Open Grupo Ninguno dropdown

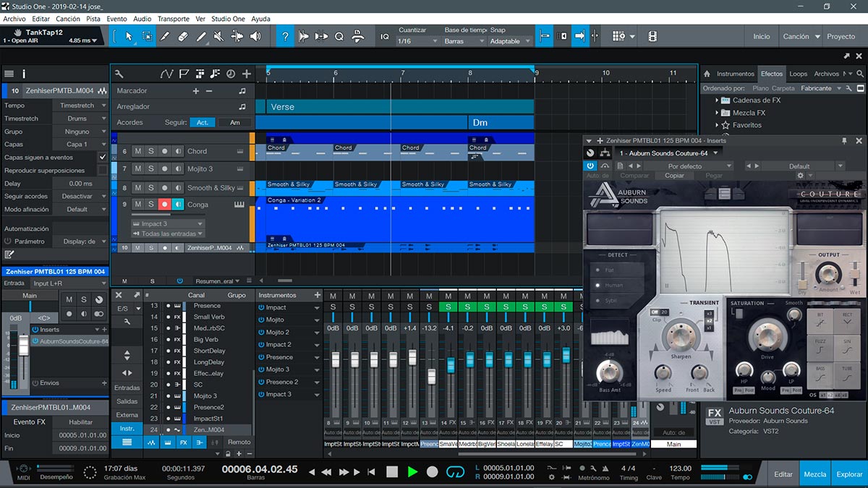tap(79, 132)
